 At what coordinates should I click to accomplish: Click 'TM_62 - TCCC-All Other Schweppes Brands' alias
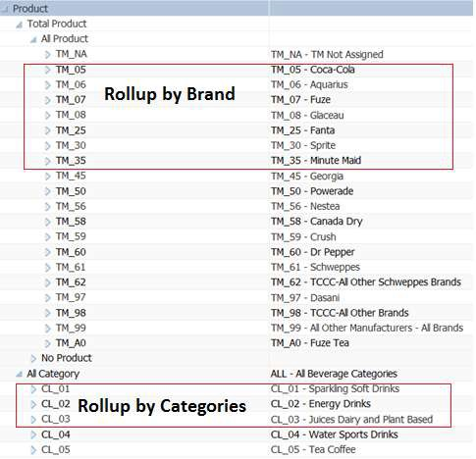[366, 281]
